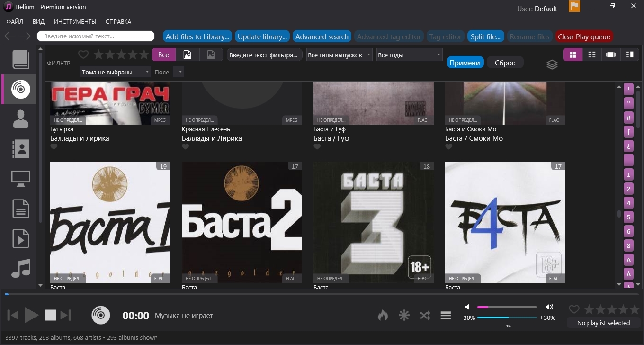Click the mute speaker icon
Viewport: 644px width, 345px height.
pos(467,307)
